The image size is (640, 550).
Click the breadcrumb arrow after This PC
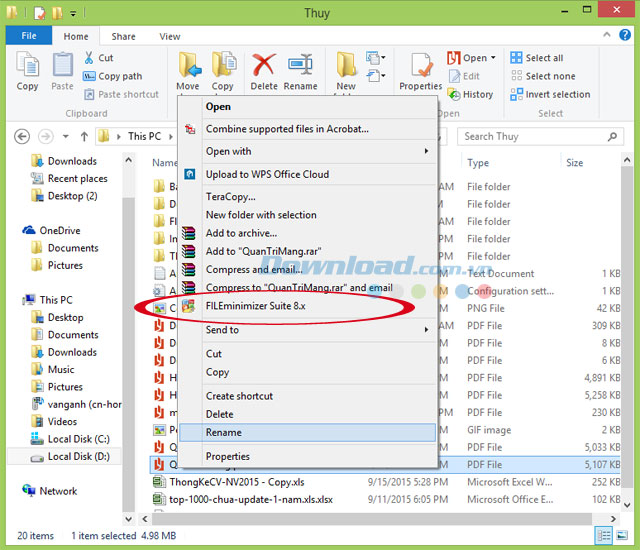[x=171, y=136]
